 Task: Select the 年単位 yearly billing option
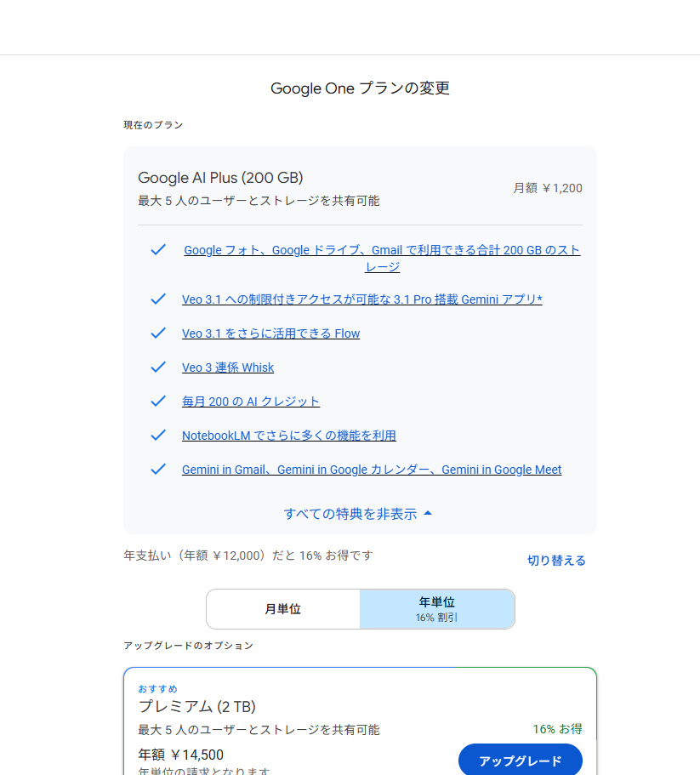[x=437, y=609]
